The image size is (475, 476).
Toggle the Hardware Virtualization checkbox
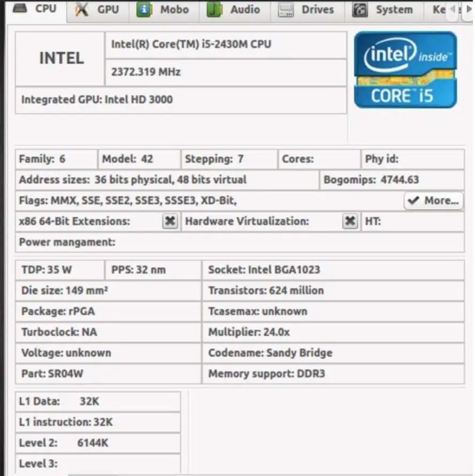click(350, 221)
